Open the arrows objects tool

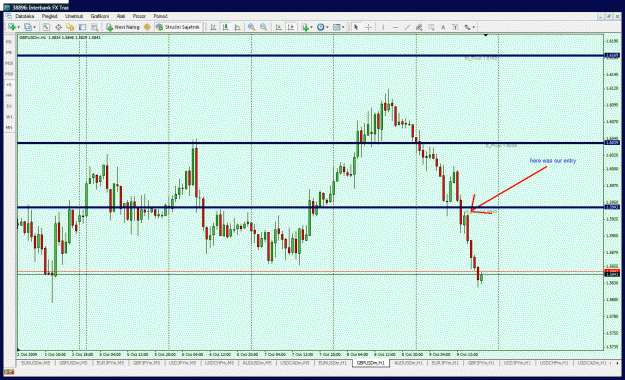click(x=467, y=27)
